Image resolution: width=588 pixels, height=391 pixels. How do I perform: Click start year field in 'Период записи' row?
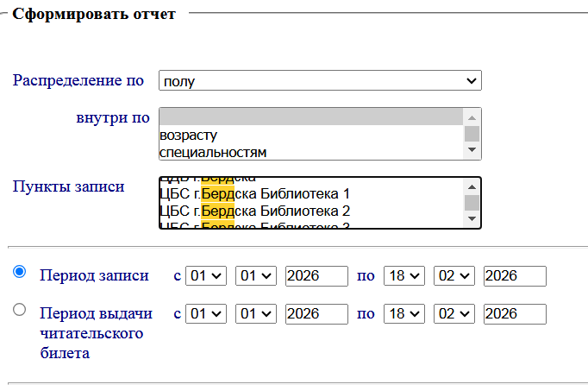click(x=316, y=276)
